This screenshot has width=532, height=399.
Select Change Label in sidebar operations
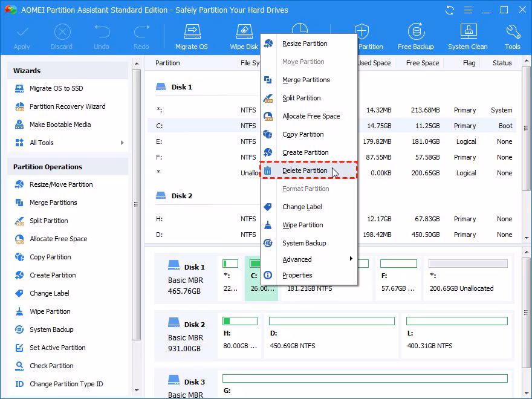click(49, 293)
